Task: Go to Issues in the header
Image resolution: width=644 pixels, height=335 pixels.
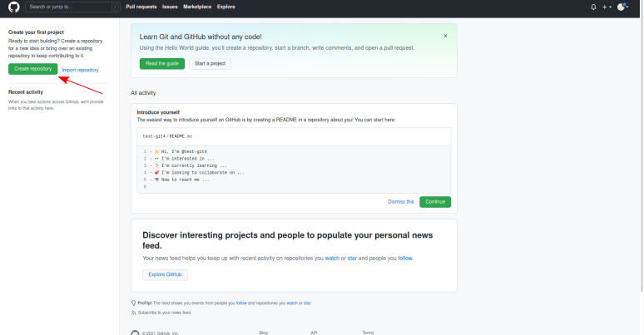Action: point(170,7)
